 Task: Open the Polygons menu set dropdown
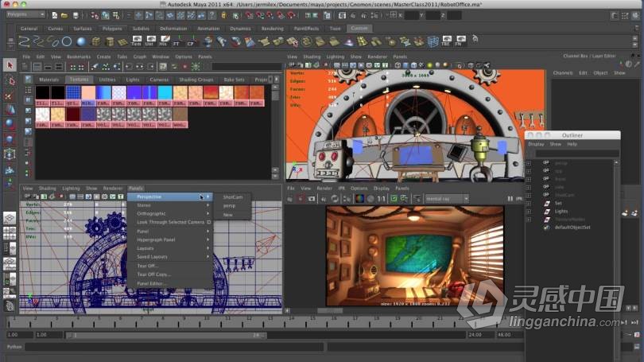pos(25,15)
